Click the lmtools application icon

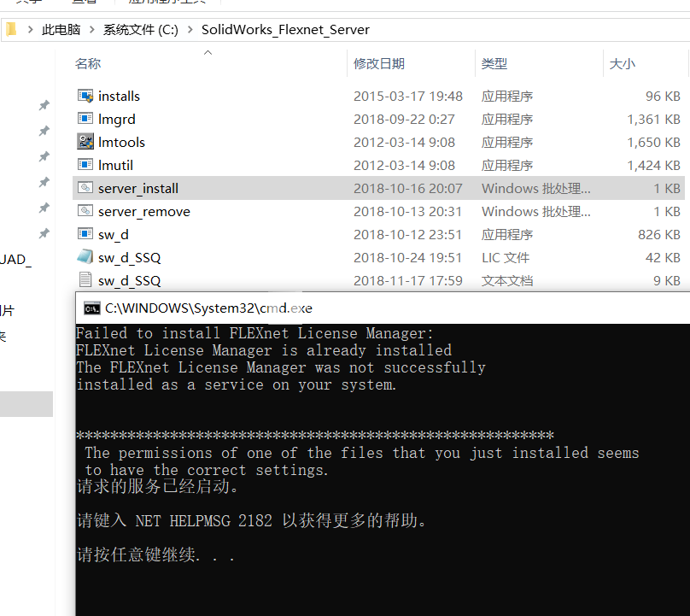pos(85,142)
